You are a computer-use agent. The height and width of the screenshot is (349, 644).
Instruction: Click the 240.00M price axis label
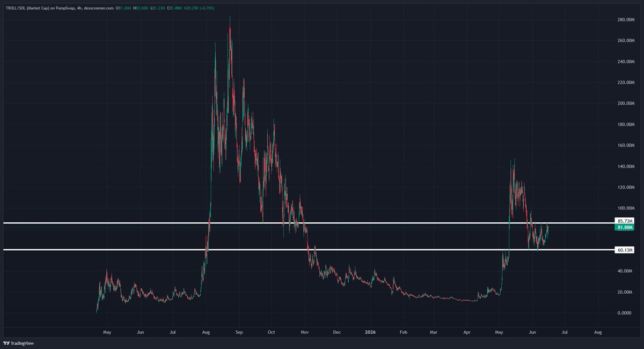[626, 61]
